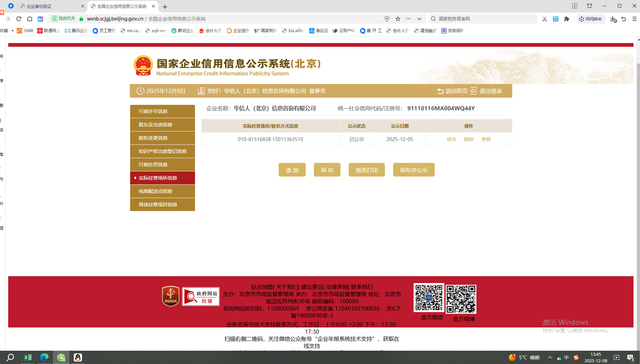The image size is (640, 364).
Task: Click the screenshot scissors icon in toolbar
Action: tap(544, 19)
